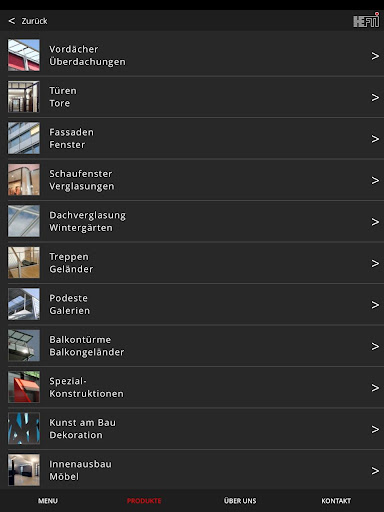Tap the back arrow icon beside Zurück
This screenshot has height=512, width=384.
coord(12,21)
